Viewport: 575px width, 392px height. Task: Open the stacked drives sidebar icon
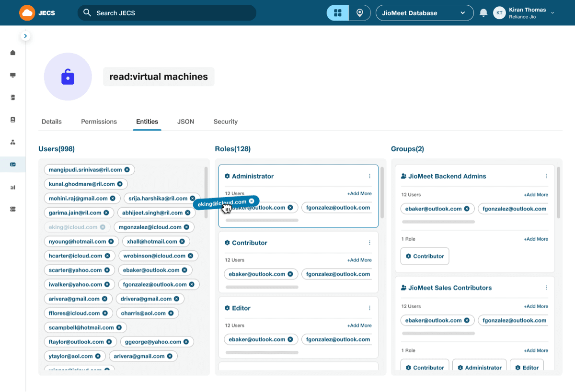13,209
